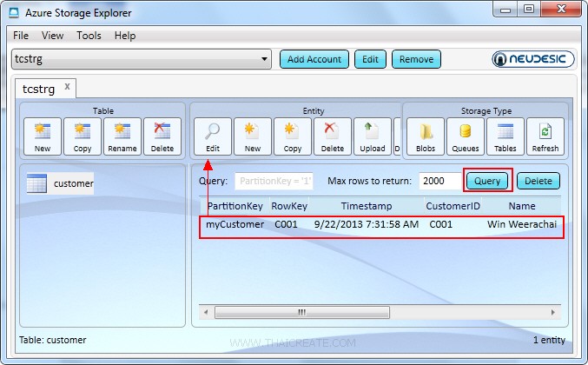Switch storage type to Queues
The width and height of the screenshot is (588, 365).
pyautogui.click(x=466, y=136)
